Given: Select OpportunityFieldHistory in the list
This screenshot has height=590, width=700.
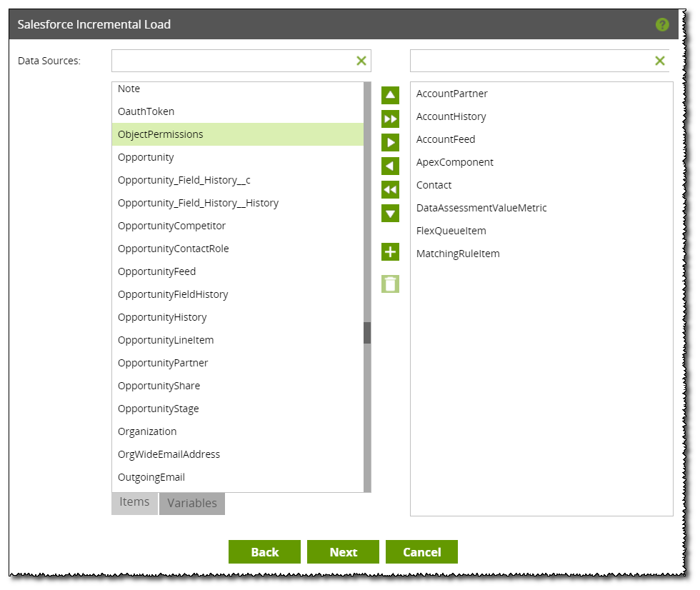Looking at the screenshot, I should click(x=237, y=294).
